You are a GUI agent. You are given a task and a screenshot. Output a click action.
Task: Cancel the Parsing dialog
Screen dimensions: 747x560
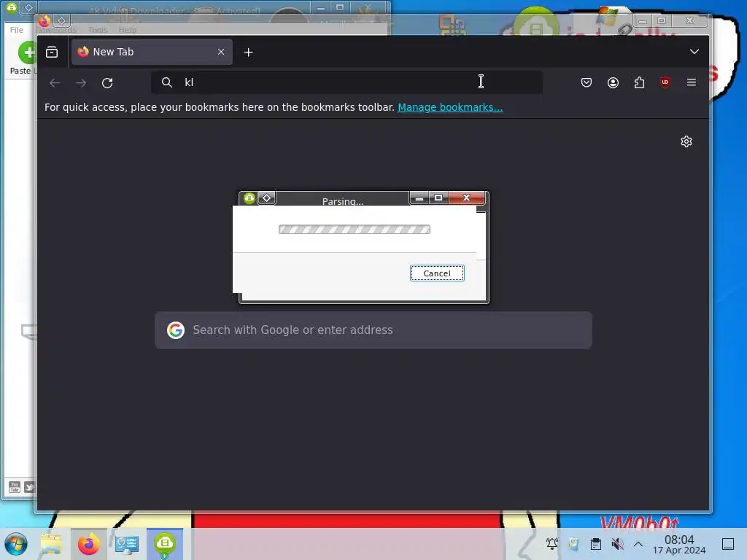[437, 273]
